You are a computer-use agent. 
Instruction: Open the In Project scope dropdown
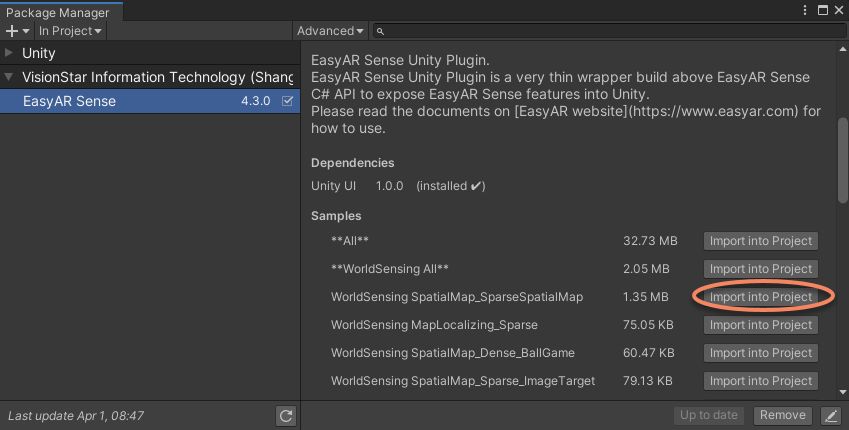coord(70,31)
